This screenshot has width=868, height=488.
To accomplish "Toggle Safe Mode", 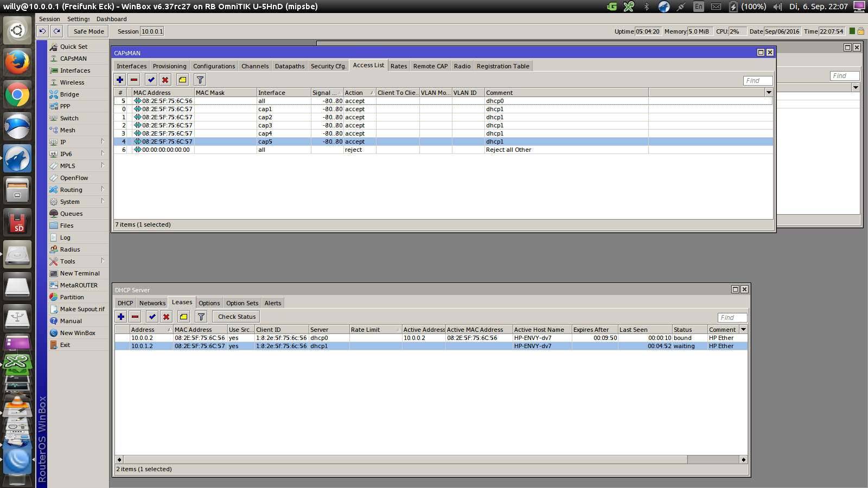I will (89, 31).
